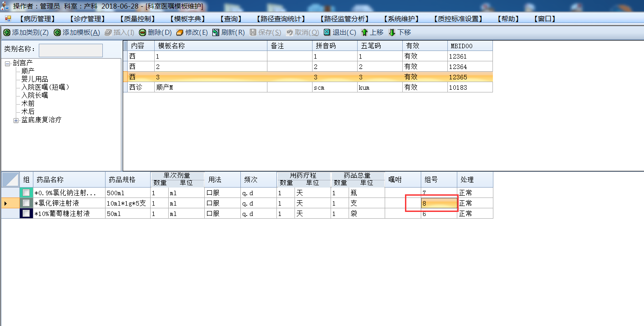Screen dimensions: 644x326
Task: Move the item down with 下移
Action: click(x=400, y=32)
